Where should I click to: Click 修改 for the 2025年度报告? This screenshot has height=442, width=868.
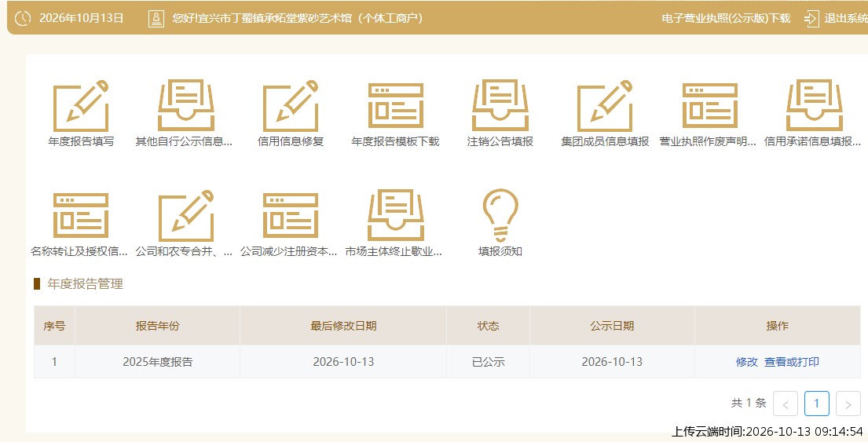746,362
